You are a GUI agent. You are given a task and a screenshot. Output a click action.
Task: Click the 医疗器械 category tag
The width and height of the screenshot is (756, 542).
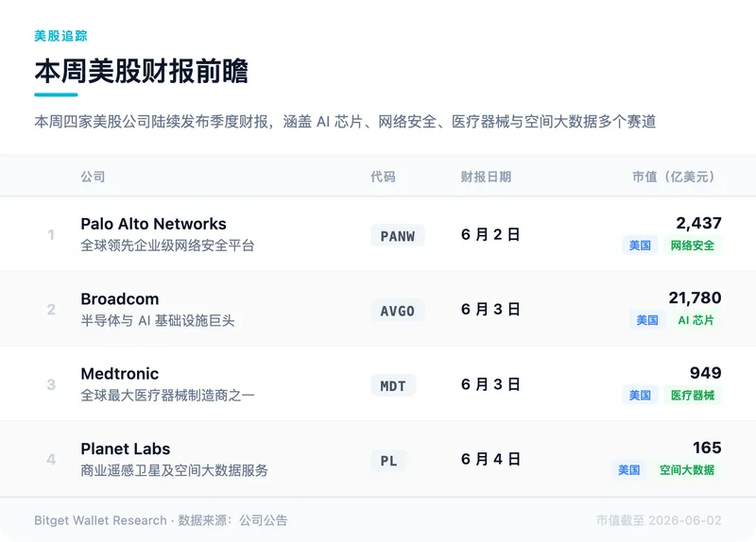[693, 396]
